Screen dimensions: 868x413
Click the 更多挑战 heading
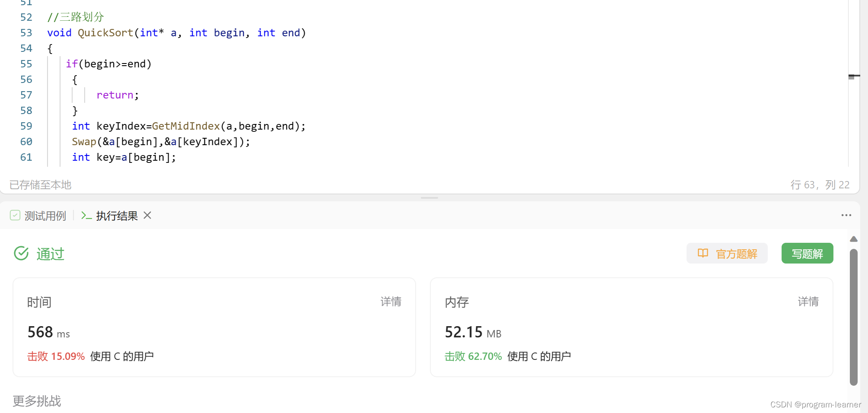37,401
